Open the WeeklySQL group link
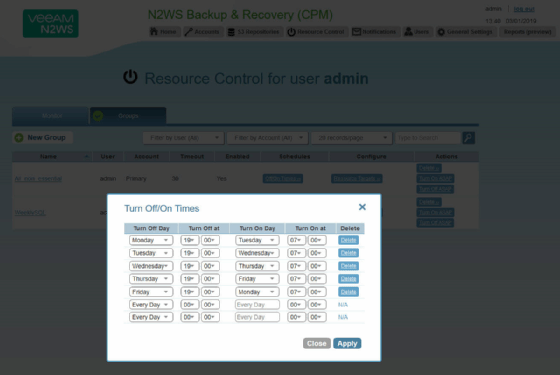The height and width of the screenshot is (375, 560). point(30,212)
